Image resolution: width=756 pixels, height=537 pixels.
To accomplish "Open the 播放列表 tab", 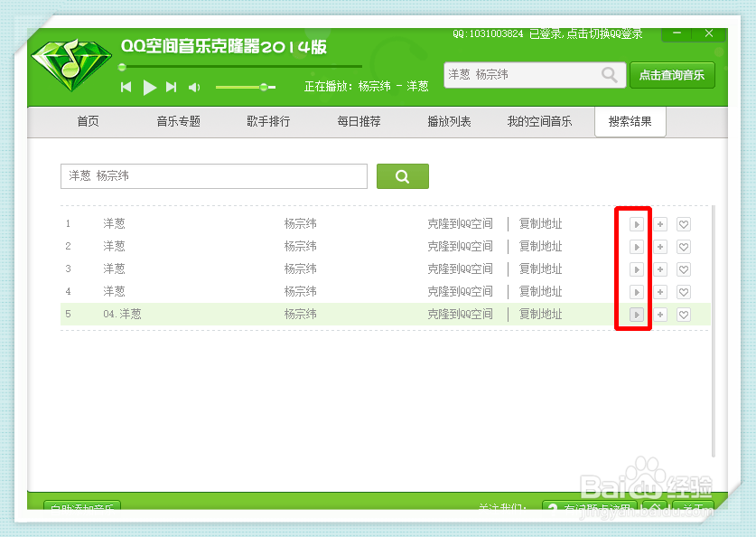I will [450, 121].
